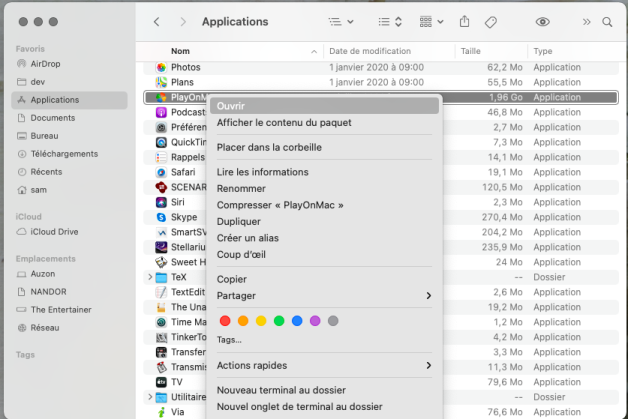Open Bureau in the sidebar
The image size is (628, 419).
pos(70,136)
